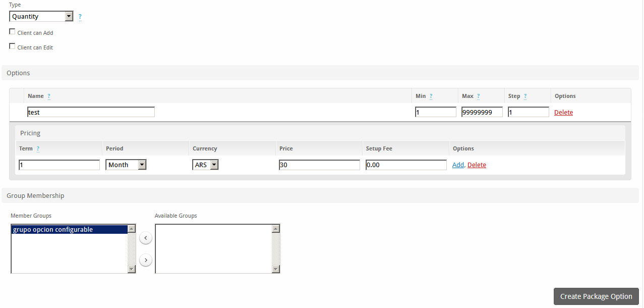Delete the test option row
644x308 pixels.
[x=563, y=113]
